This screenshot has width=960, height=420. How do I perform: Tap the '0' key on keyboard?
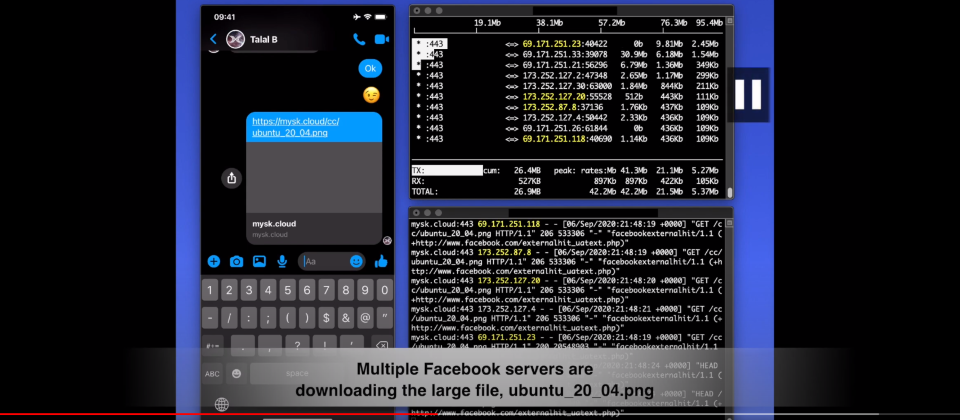pyautogui.click(x=384, y=290)
